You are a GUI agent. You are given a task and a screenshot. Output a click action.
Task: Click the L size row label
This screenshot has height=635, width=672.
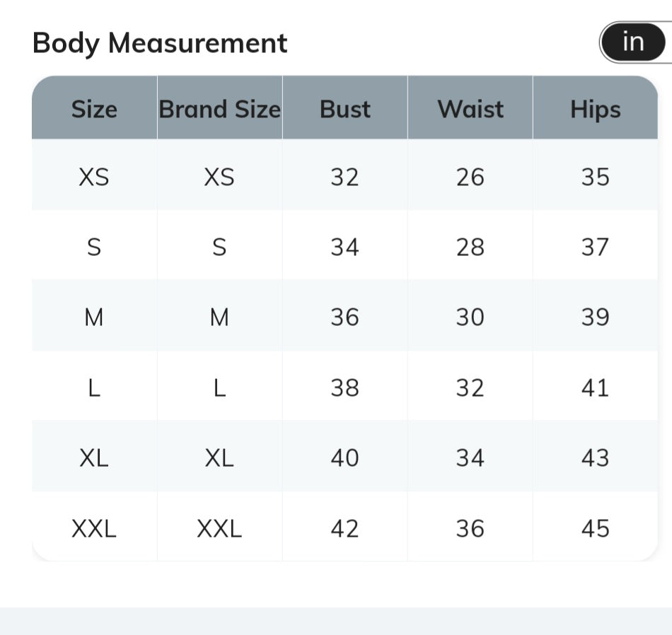tap(94, 388)
